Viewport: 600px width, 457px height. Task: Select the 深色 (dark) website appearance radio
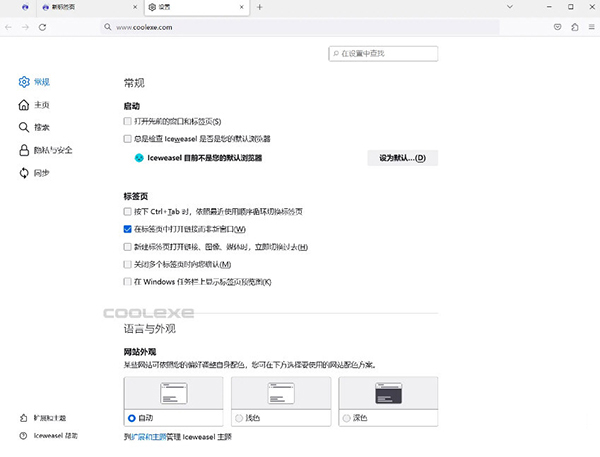[x=348, y=417]
